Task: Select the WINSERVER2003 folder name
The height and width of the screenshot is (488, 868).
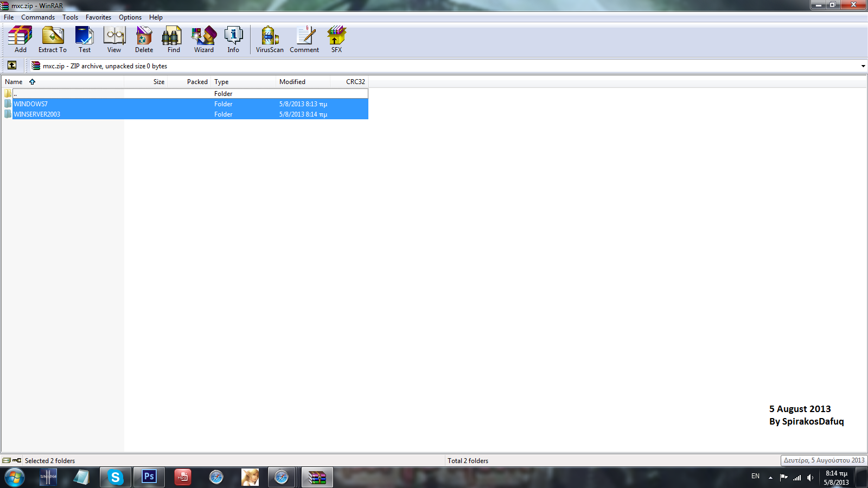Action: point(37,114)
